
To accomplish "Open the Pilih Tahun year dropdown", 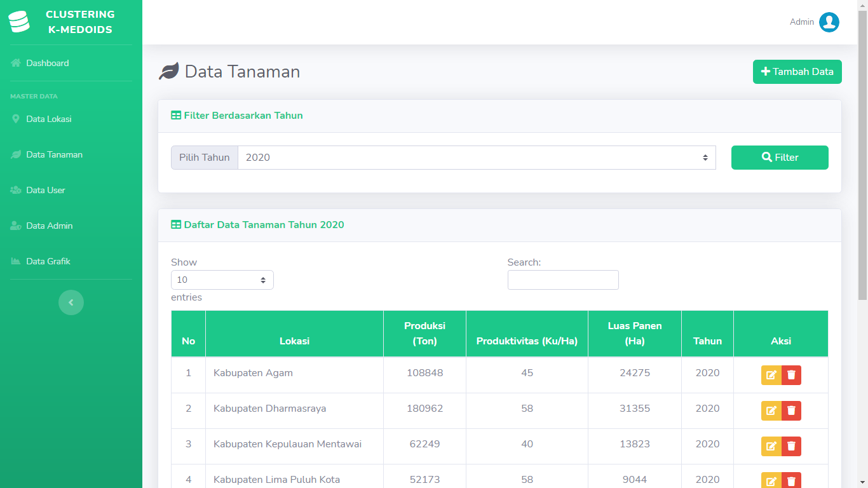I will click(x=477, y=157).
